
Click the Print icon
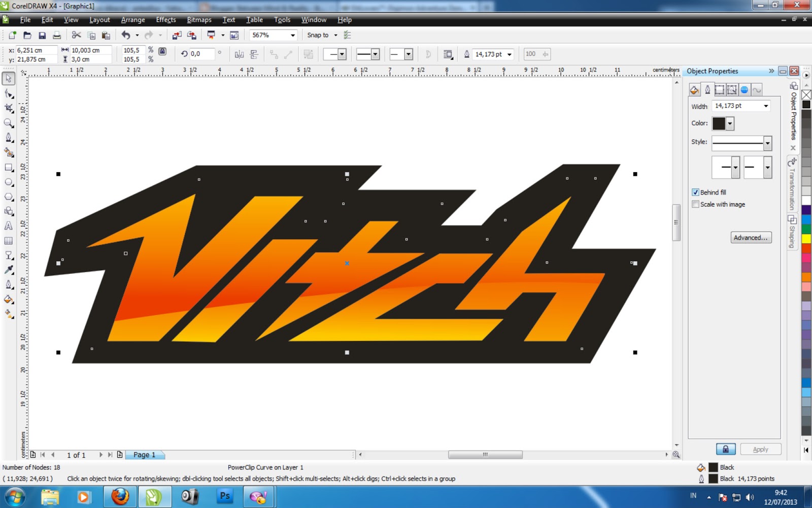click(57, 35)
